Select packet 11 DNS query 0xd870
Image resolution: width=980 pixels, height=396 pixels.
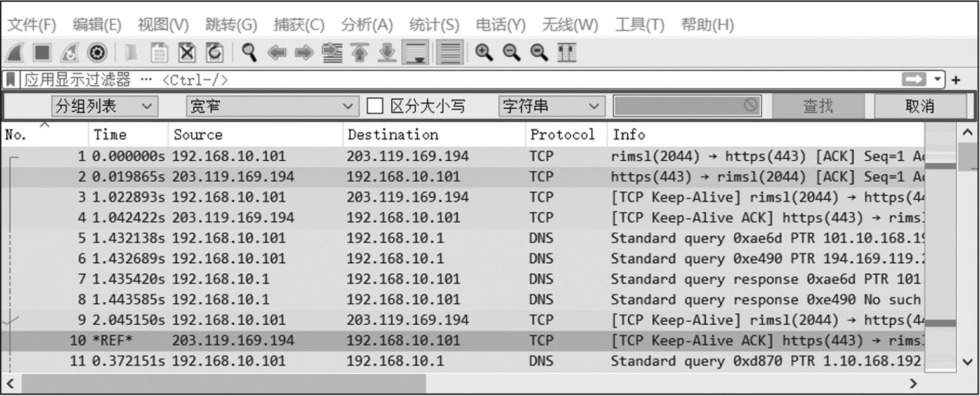pyautogui.click(x=463, y=361)
